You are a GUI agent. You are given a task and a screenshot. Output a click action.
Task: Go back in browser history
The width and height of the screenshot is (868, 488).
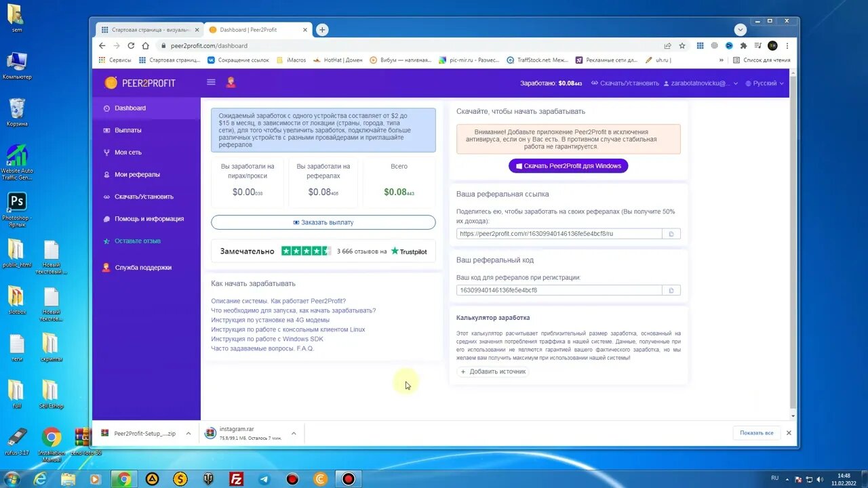(102, 45)
